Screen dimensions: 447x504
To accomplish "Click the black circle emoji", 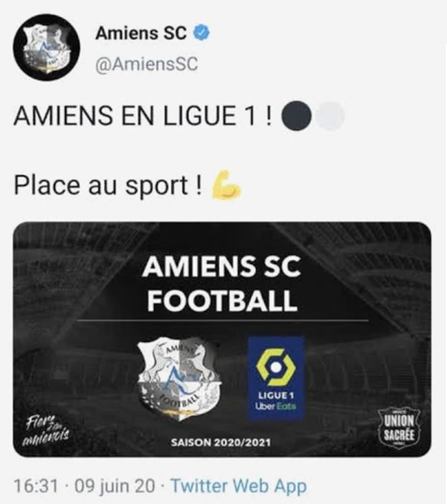I will pos(297,116).
